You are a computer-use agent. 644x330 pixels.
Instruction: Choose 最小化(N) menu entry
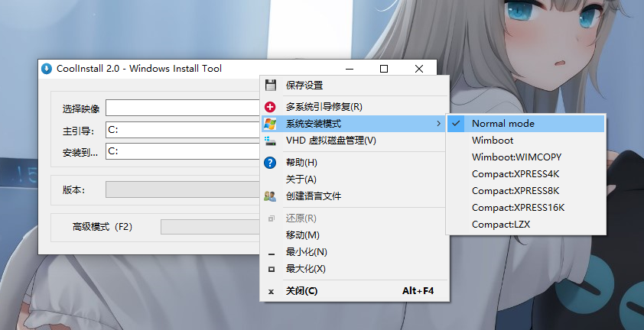pyautogui.click(x=354, y=252)
